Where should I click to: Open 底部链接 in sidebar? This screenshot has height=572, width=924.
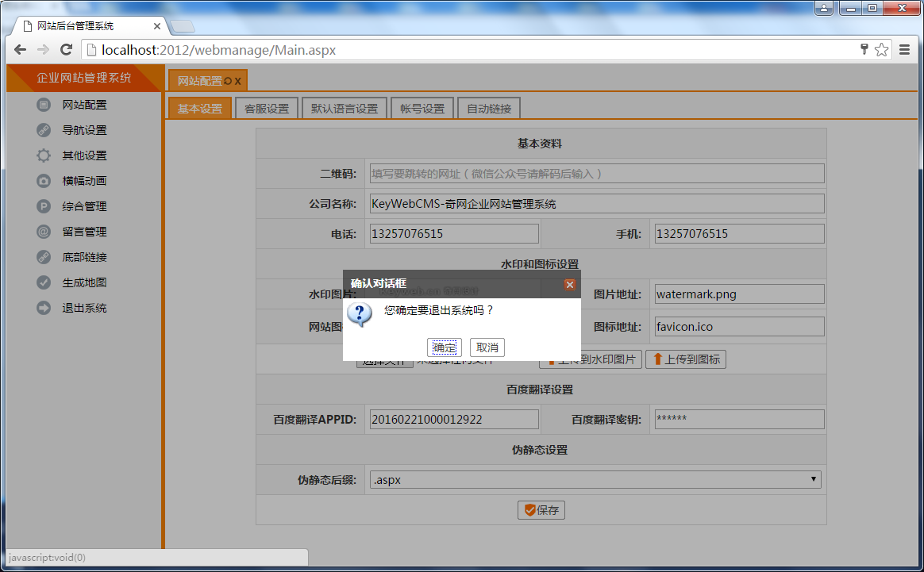pyautogui.click(x=84, y=257)
